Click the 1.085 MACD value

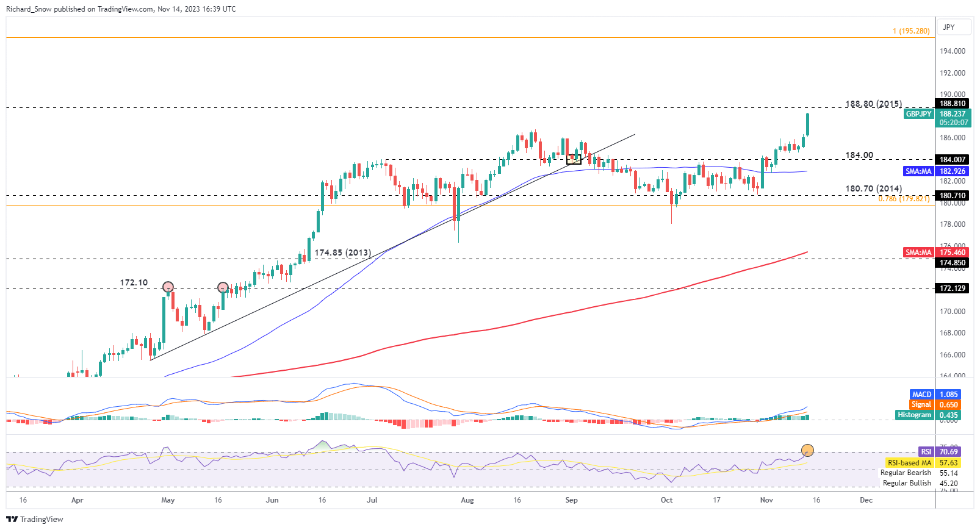949,395
